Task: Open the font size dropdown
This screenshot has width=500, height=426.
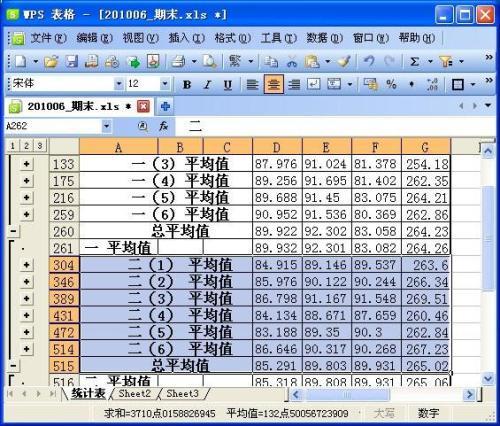Action: click(165, 84)
